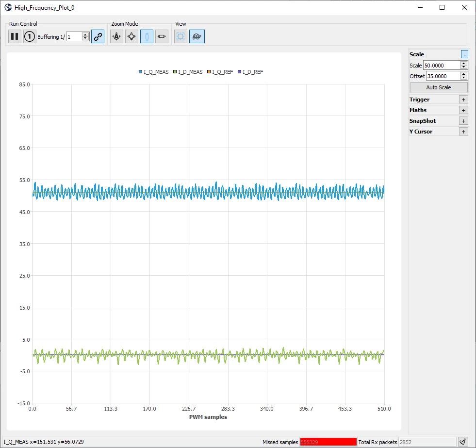Image resolution: width=476 pixels, height=448 pixels.
Task: Click the I_D_REF legend label
Action: [253, 72]
